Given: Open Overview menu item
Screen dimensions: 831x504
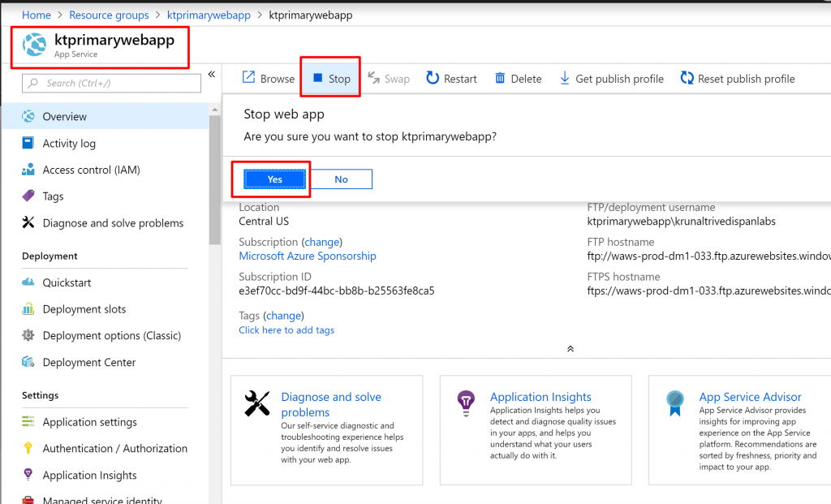Looking at the screenshot, I should point(105,116).
